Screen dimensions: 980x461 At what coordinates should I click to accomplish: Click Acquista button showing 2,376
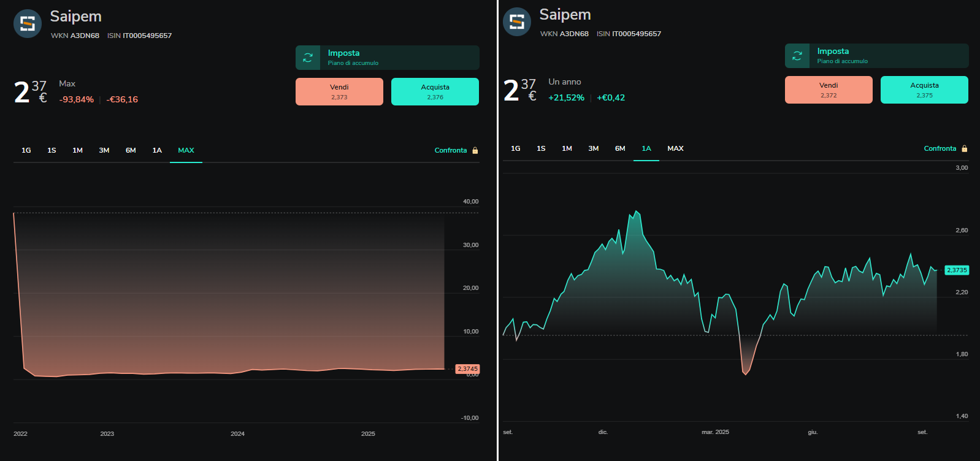(435, 91)
